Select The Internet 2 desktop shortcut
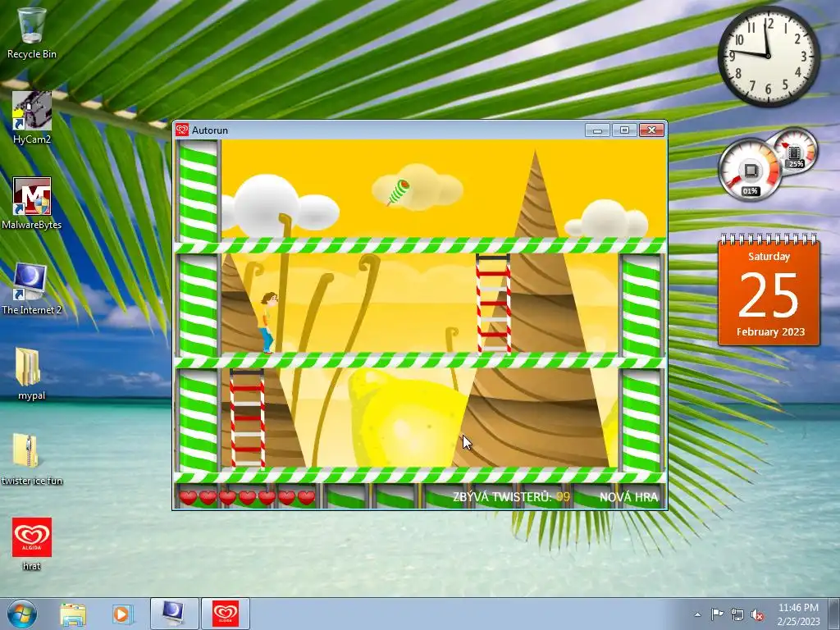Viewport: 840px width, 630px height. [32, 288]
